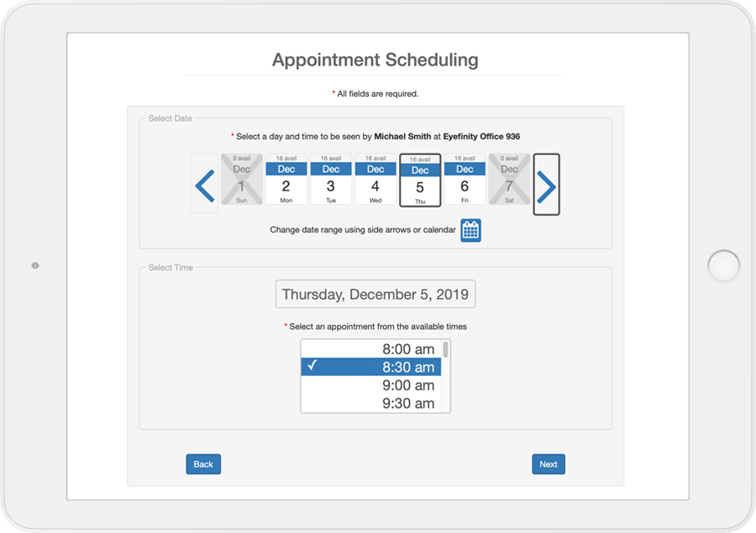Choose the checked 8:30 am time slot
The image size is (756, 533).
point(370,367)
